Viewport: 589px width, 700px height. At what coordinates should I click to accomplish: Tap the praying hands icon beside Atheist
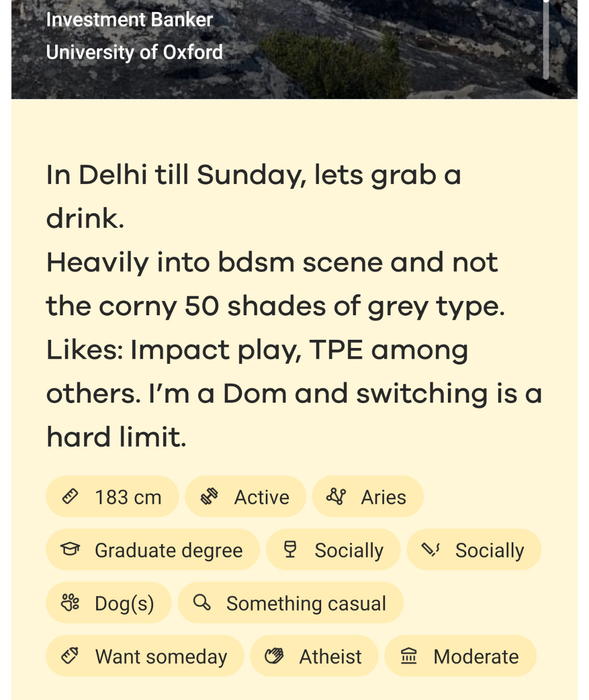pyautogui.click(x=274, y=656)
